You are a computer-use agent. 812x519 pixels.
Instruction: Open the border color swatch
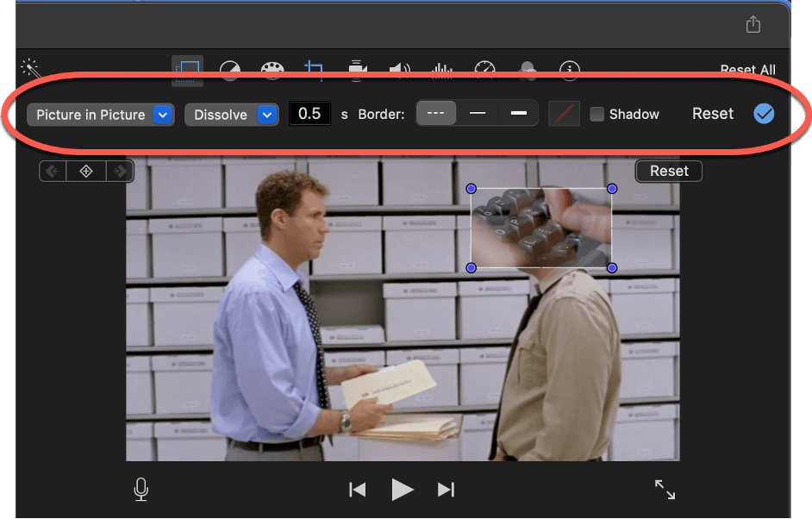click(x=564, y=114)
